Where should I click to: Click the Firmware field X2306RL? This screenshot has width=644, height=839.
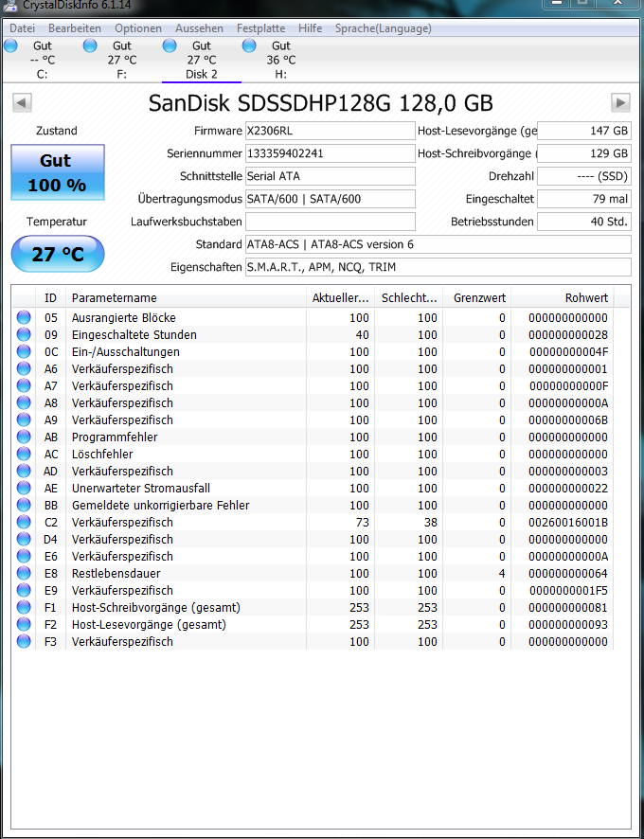pyautogui.click(x=331, y=131)
